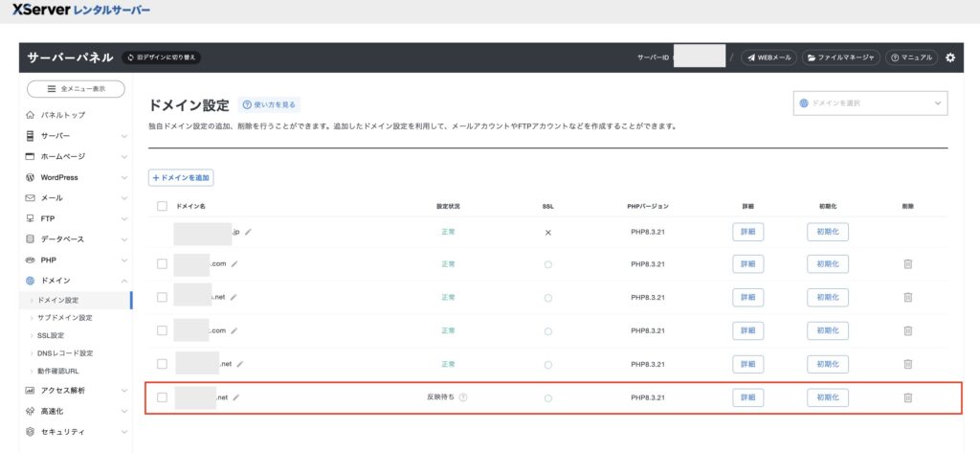Open DNSレコード設定 from the sidebar
980x453 pixels.
65,352
